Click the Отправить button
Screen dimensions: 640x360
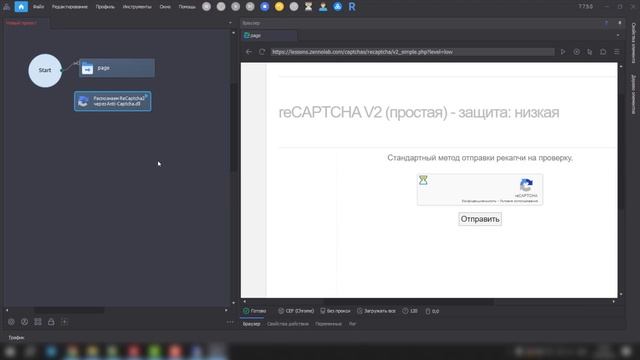click(480, 219)
